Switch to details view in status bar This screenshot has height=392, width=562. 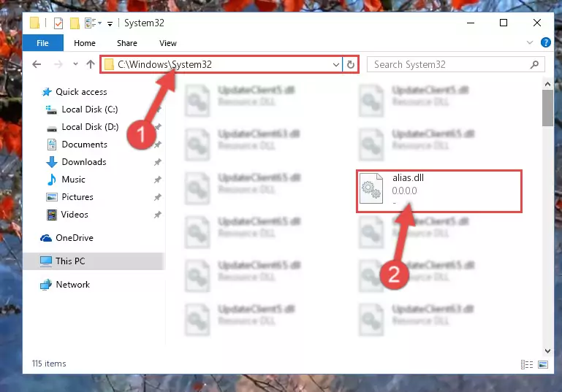pyautogui.click(x=526, y=364)
